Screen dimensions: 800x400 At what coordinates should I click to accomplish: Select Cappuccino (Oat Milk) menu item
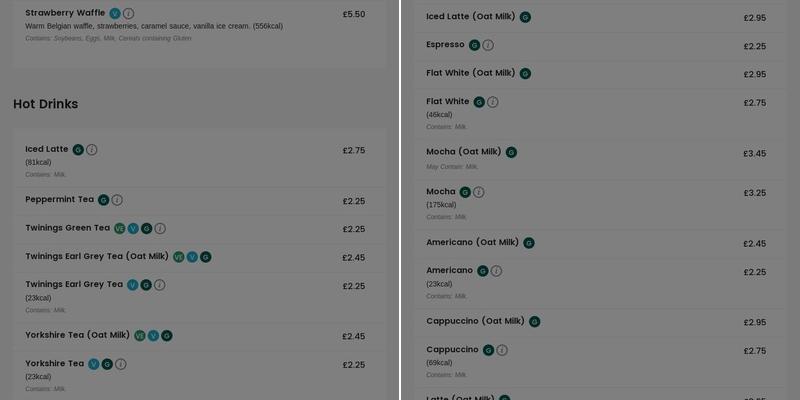(475, 322)
